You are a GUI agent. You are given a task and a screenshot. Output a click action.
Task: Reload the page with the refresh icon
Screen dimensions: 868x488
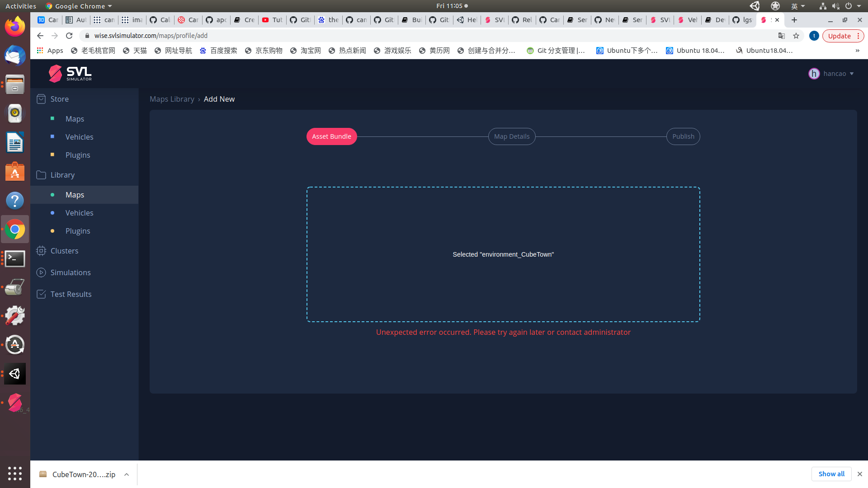[x=69, y=36]
